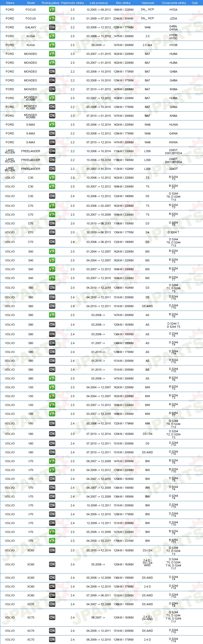Click PB icon in S-MAX HUWA row
The image size is (203, 644).
point(52,125)
